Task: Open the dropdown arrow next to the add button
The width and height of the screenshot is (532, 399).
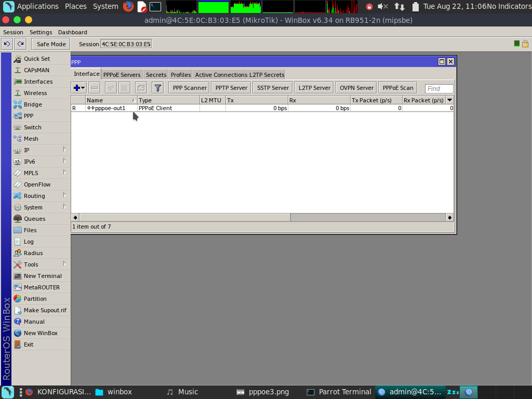Action: [82, 87]
